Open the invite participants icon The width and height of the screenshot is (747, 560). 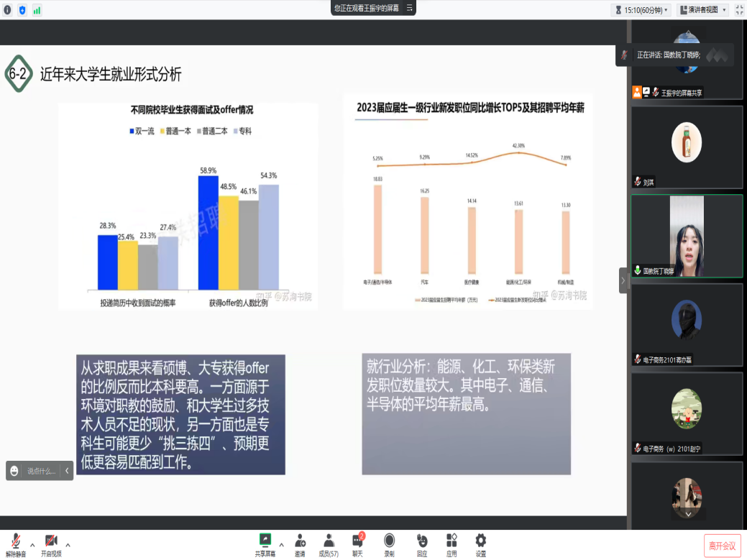point(300,543)
